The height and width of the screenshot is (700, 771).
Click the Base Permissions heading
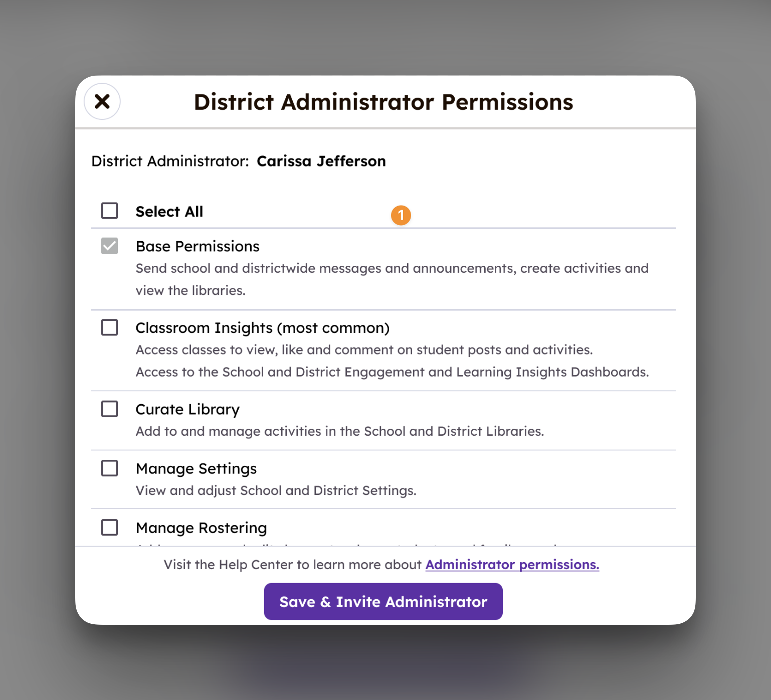click(198, 246)
